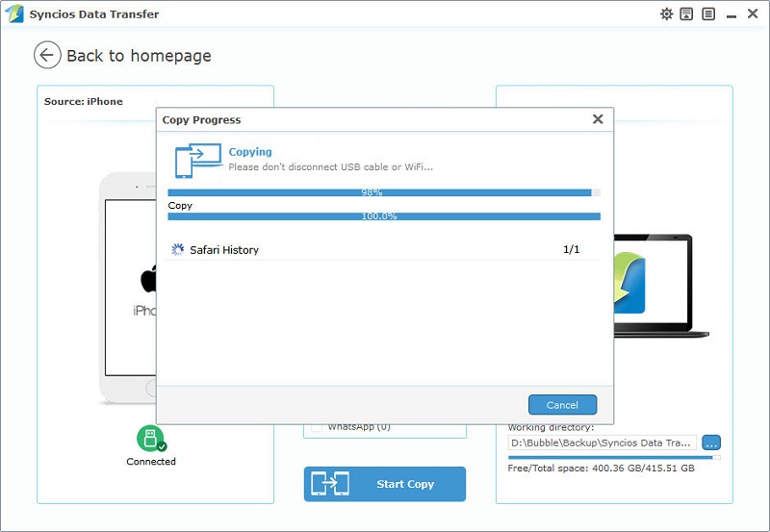The height and width of the screenshot is (532, 770).
Task: Cancel the copy operation
Action: click(562, 405)
